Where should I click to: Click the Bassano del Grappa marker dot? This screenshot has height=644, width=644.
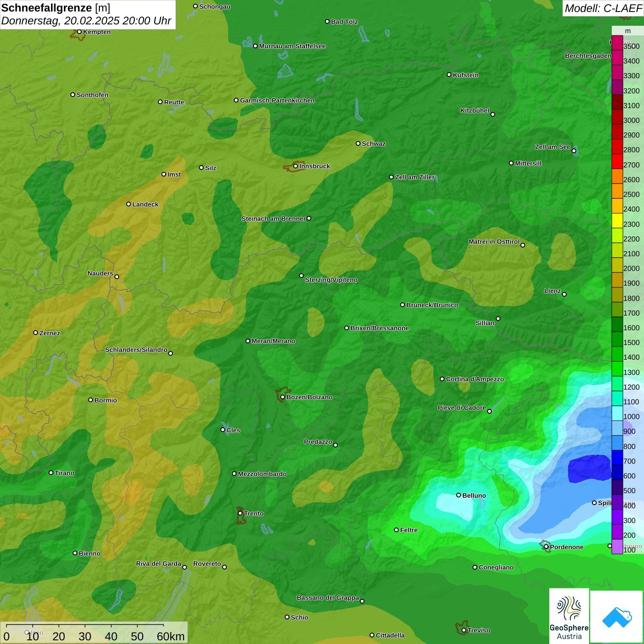tap(362, 601)
